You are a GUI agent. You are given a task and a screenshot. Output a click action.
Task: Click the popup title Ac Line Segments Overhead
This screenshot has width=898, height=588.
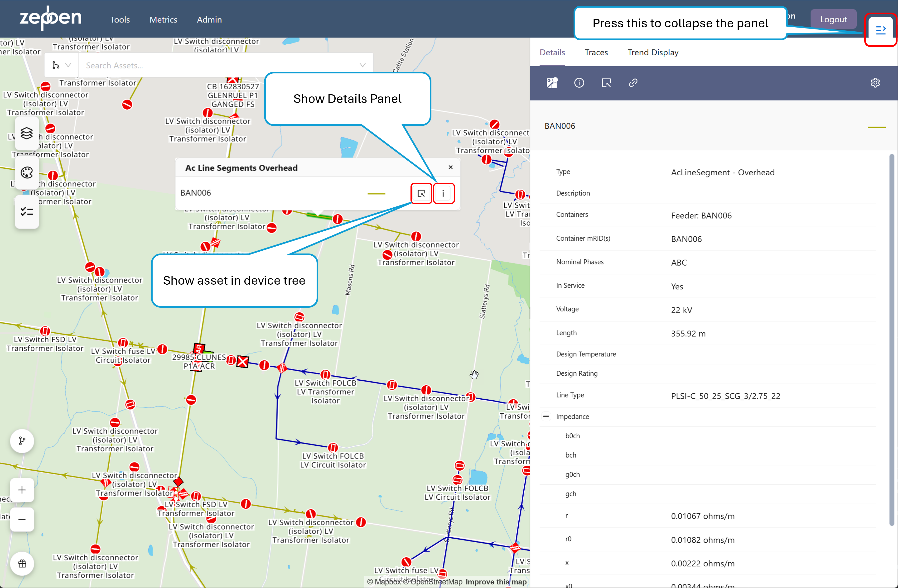pos(241,168)
